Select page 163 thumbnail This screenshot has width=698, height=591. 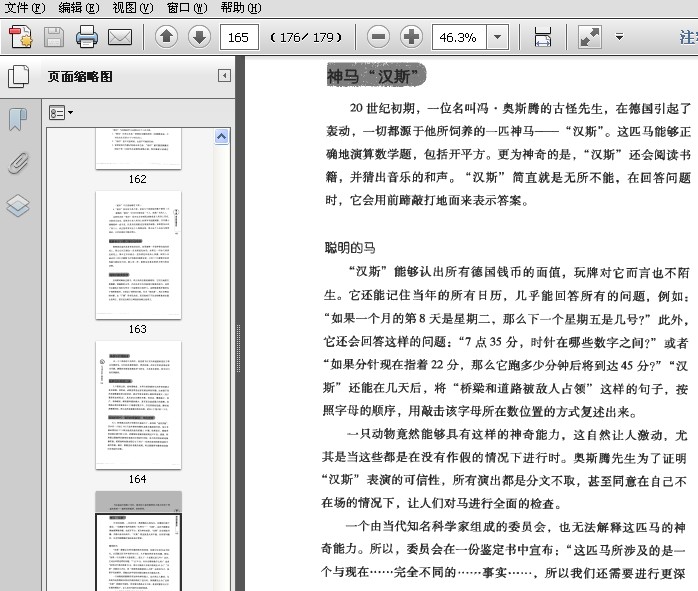click(138, 255)
